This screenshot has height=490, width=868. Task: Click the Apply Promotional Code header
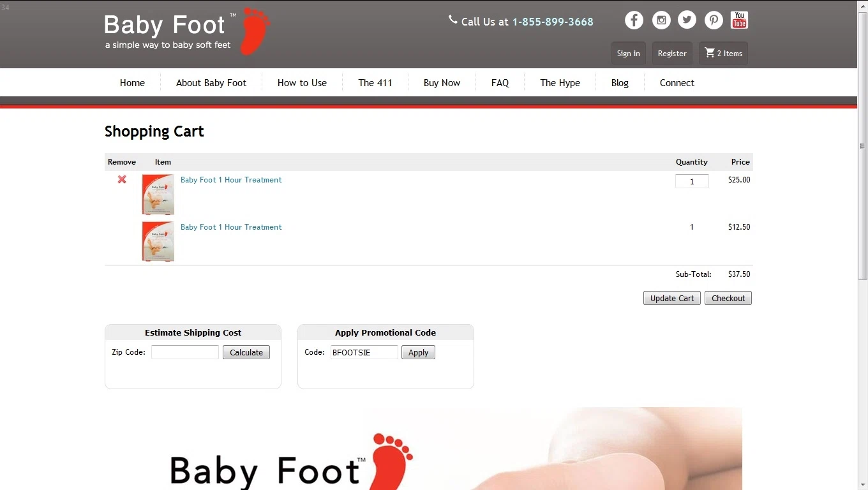point(385,332)
